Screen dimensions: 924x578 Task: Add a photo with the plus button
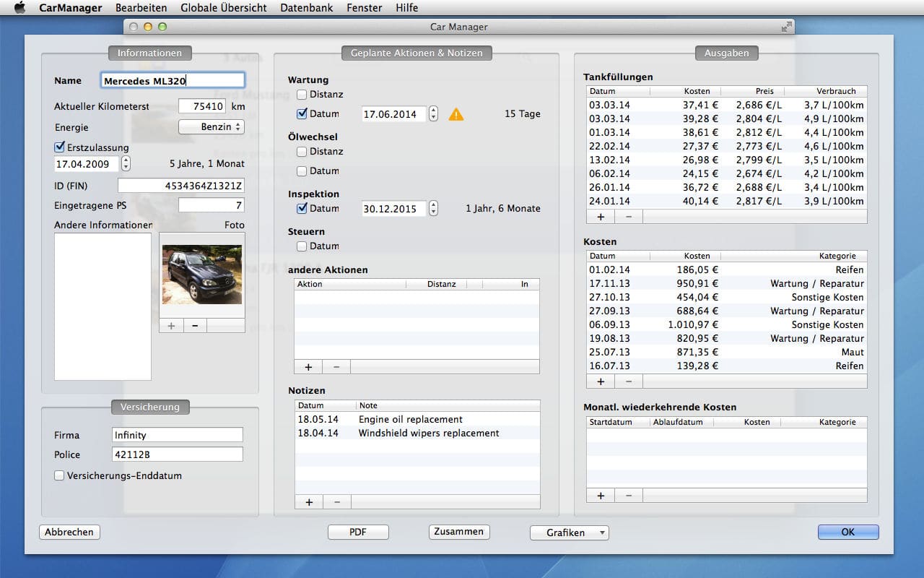171,326
